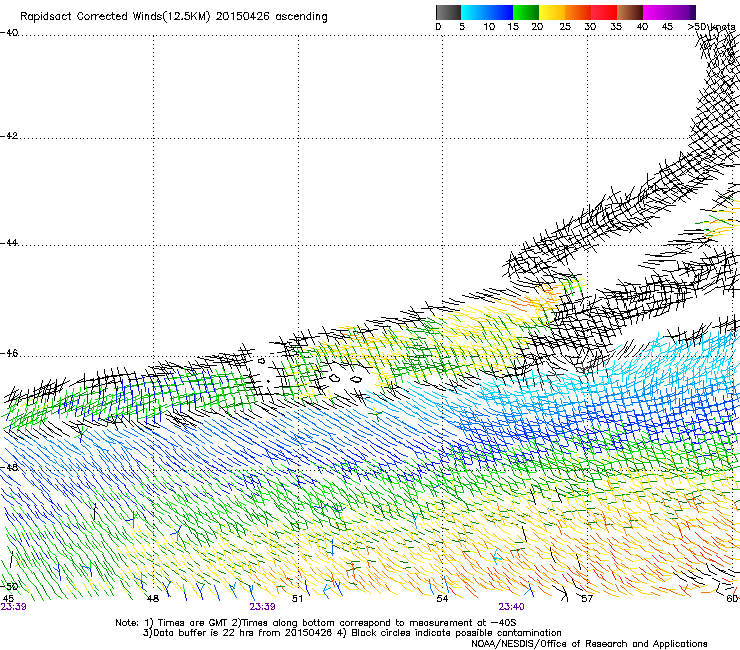Click the '-48' latitude label
The image size is (740, 650).
(x=9, y=467)
